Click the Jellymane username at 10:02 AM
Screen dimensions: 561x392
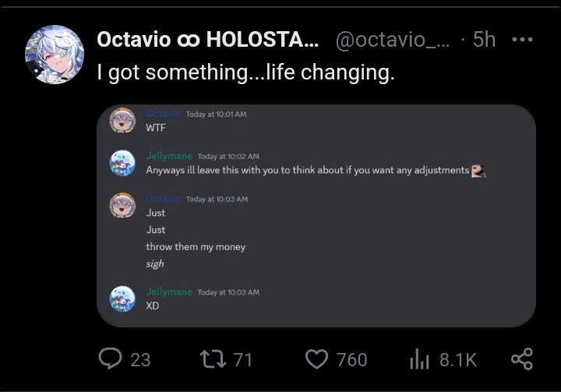(x=169, y=157)
